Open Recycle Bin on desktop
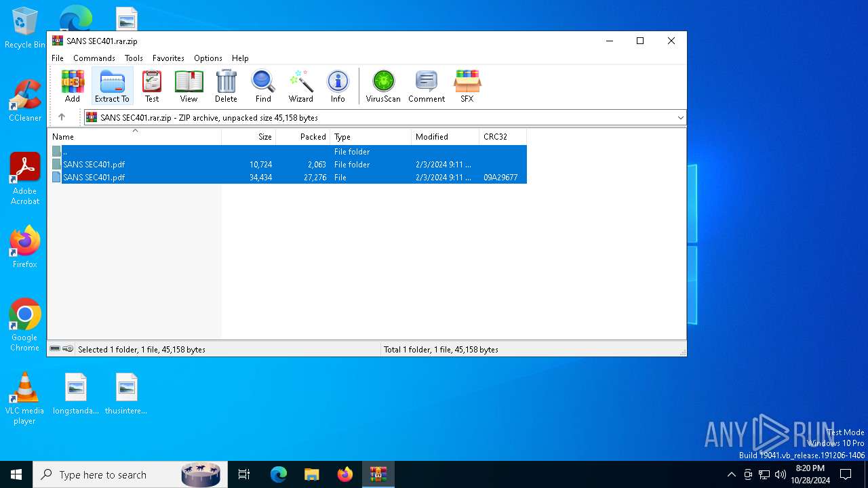Screen dimensions: 868x488 [25, 28]
